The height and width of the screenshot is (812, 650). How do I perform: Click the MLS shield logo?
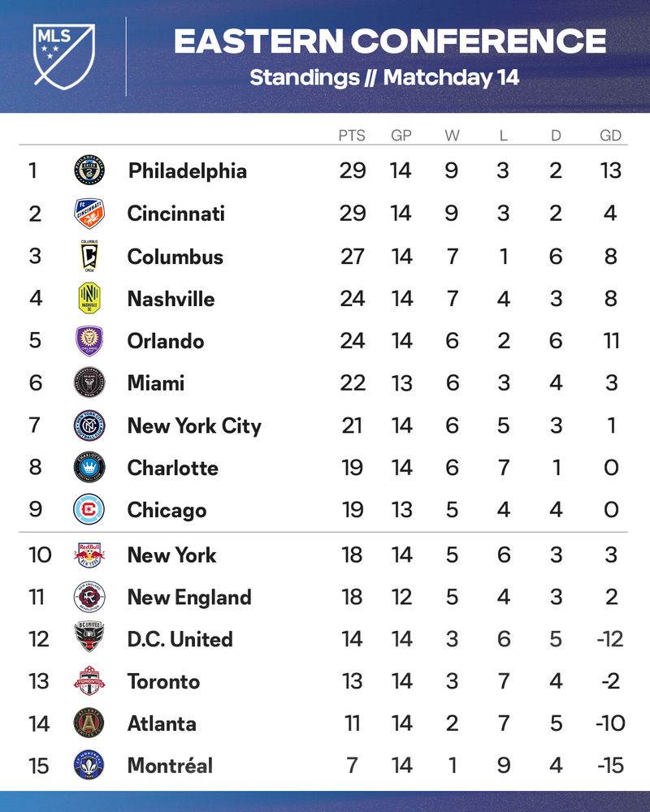[64, 56]
